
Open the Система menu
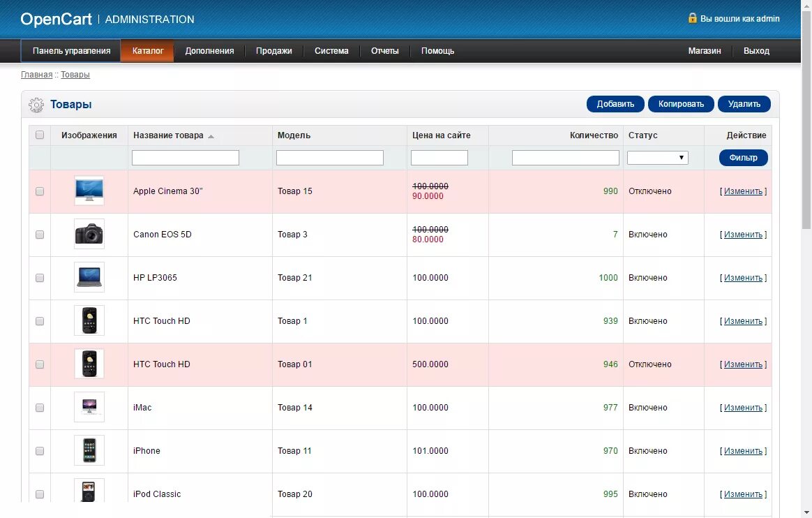(x=331, y=51)
